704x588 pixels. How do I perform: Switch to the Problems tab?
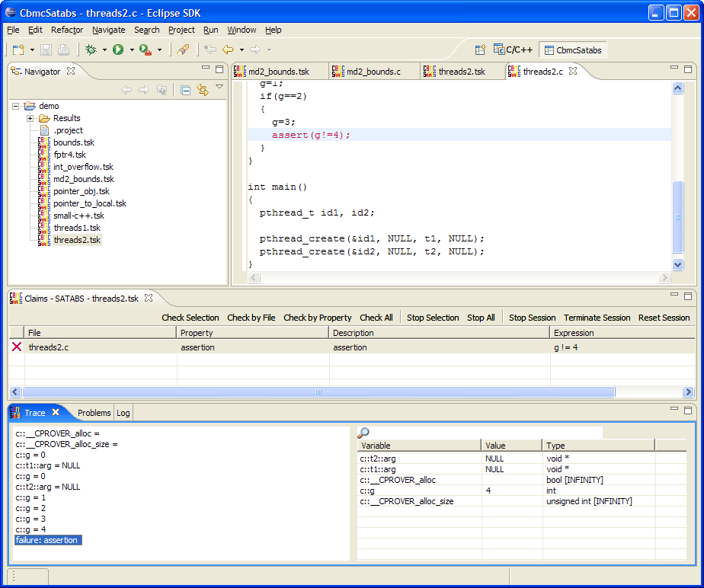tap(94, 413)
